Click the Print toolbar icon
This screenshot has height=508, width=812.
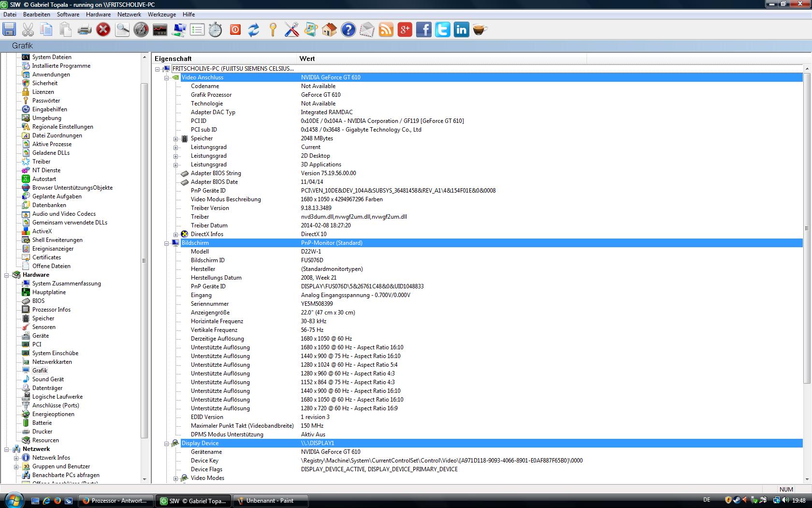click(85, 30)
